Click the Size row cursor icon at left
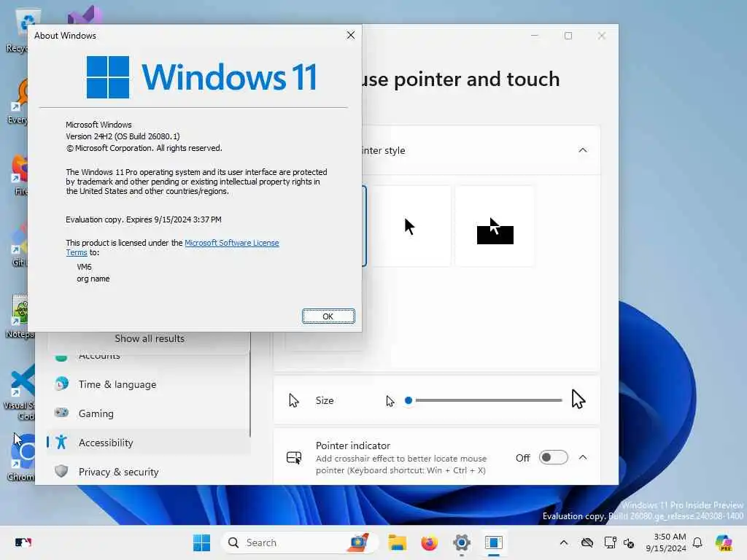This screenshot has width=747, height=560. click(x=294, y=400)
